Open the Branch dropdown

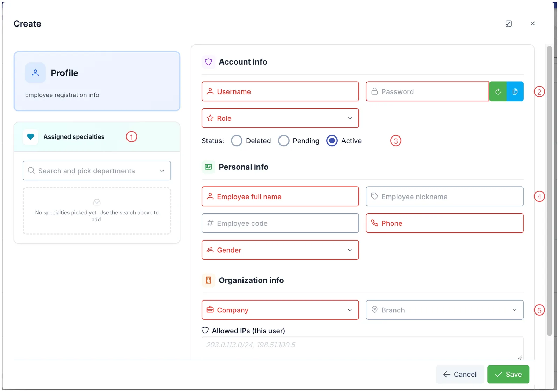[445, 310]
